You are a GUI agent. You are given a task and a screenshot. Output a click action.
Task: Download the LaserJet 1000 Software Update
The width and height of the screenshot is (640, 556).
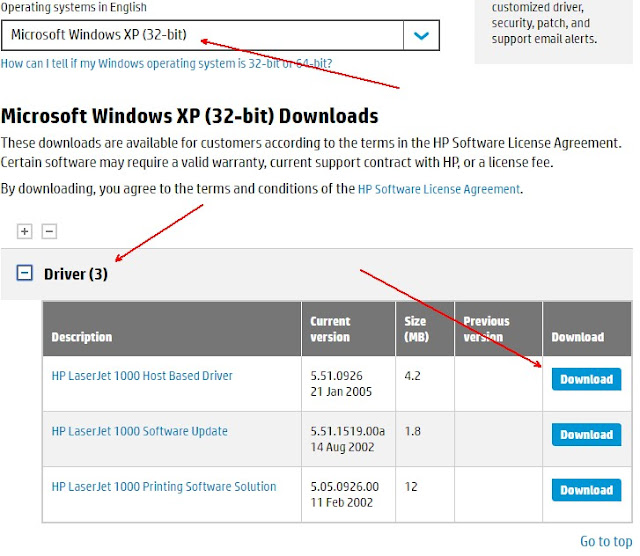587,435
